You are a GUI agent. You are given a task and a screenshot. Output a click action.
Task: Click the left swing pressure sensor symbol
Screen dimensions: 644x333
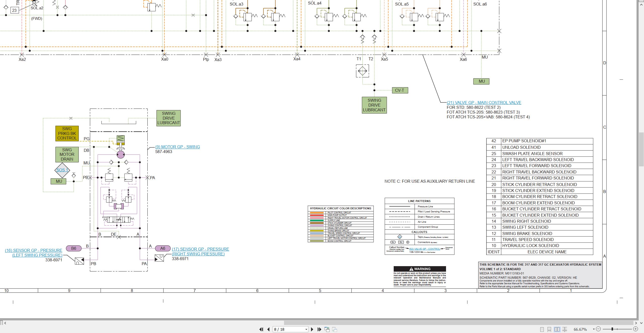(79, 261)
